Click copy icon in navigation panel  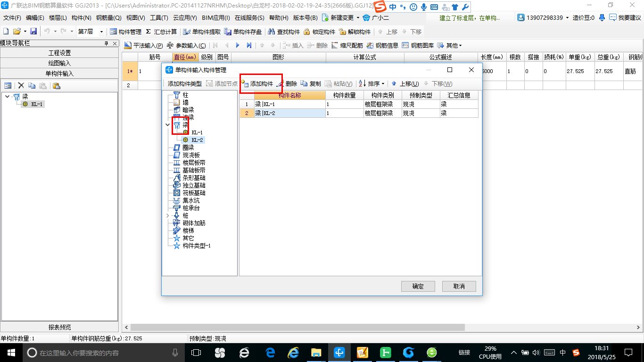pos(32,85)
